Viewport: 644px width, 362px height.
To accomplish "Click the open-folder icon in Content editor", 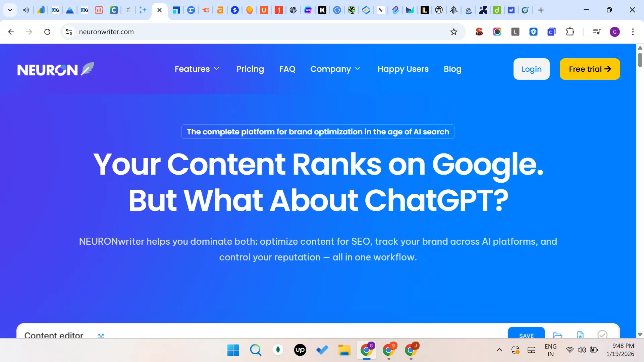I will [558, 336].
